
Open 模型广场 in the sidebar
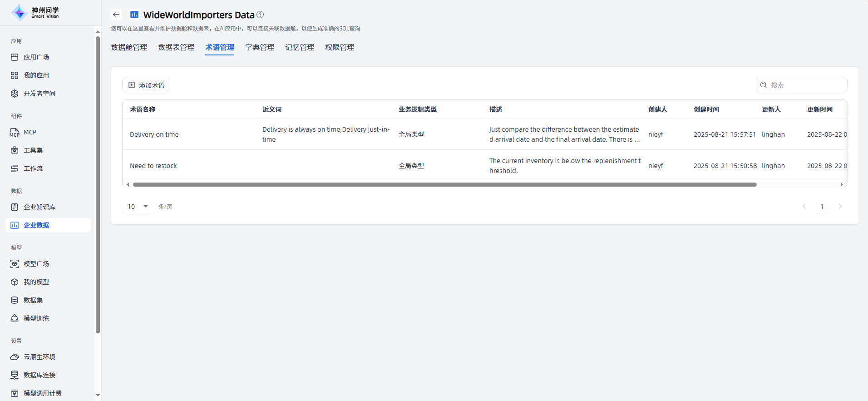[x=36, y=264]
